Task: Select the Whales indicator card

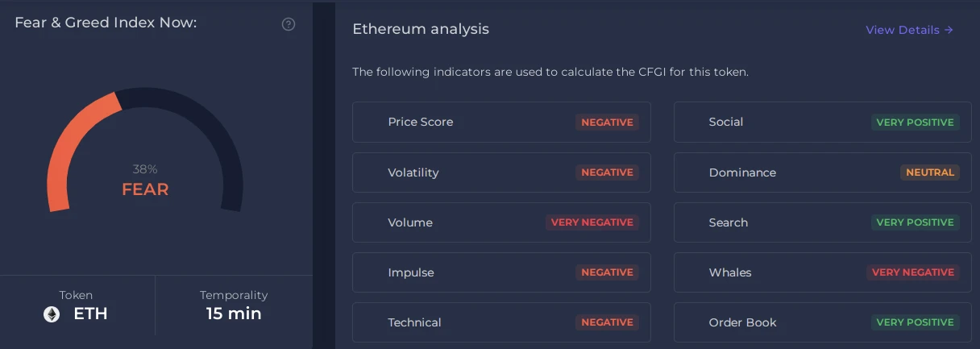Action: tap(823, 272)
